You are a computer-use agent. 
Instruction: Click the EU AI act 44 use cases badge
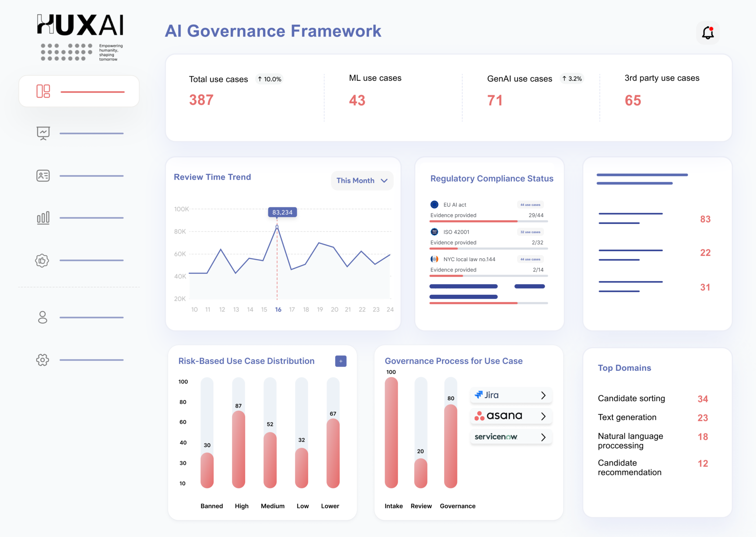tap(530, 205)
